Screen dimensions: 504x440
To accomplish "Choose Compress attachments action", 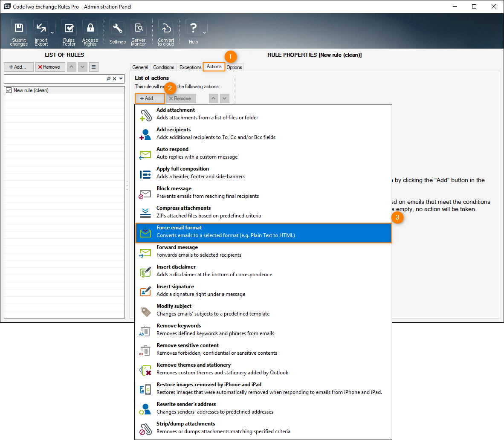I will [x=263, y=212].
